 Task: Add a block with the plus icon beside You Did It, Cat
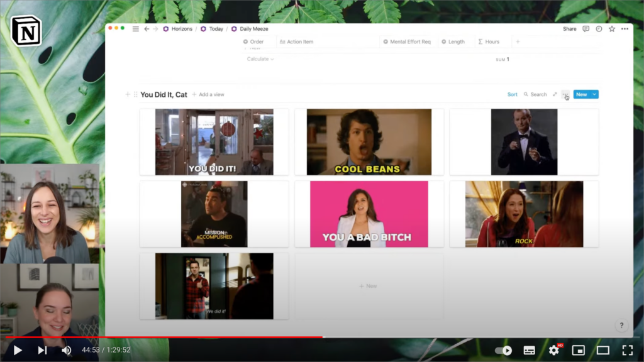point(128,94)
